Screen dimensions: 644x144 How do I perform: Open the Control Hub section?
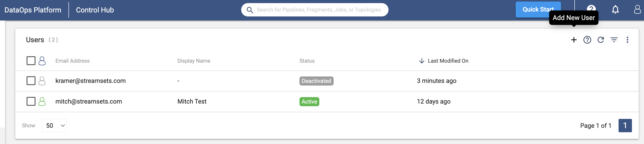pyautogui.click(x=95, y=10)
